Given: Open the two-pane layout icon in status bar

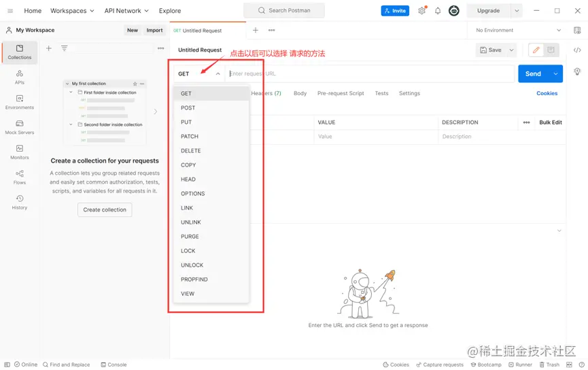Looking at the screenshot, I should pyautogui.click(x=569, y=365).
